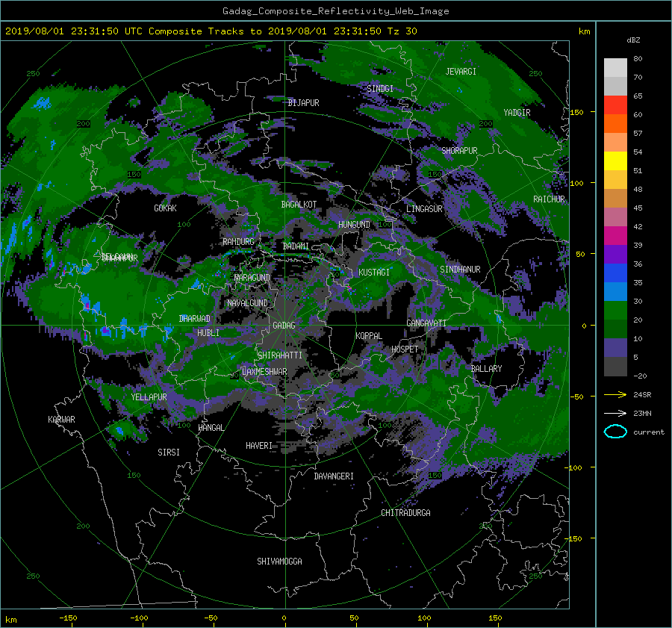This screenshot has height=628, width=672.
Task: Click the NARAGUND city label
Action: 252,277
